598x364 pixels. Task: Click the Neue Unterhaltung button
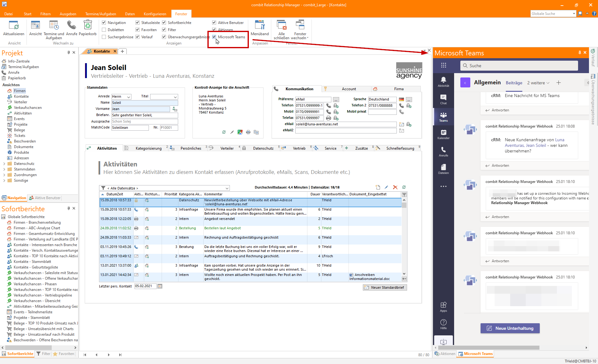[x=510, y=328]
